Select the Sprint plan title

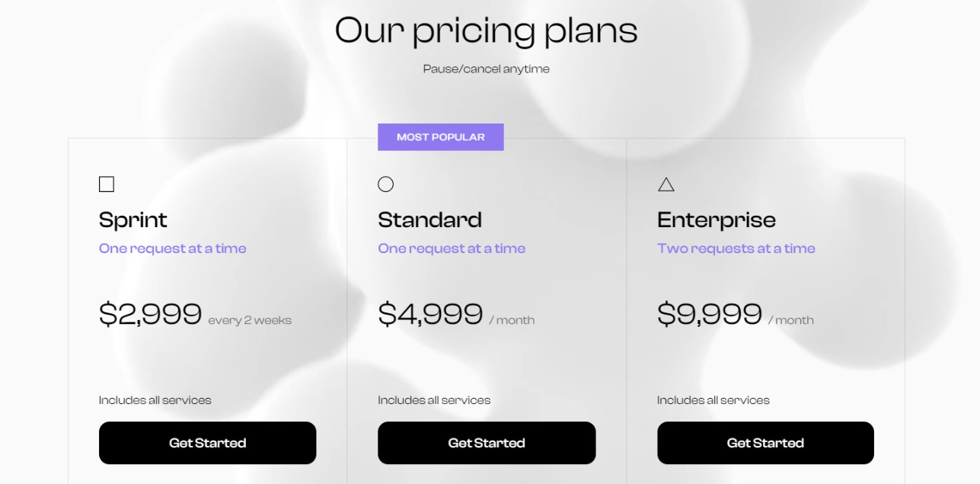[133, 220]
